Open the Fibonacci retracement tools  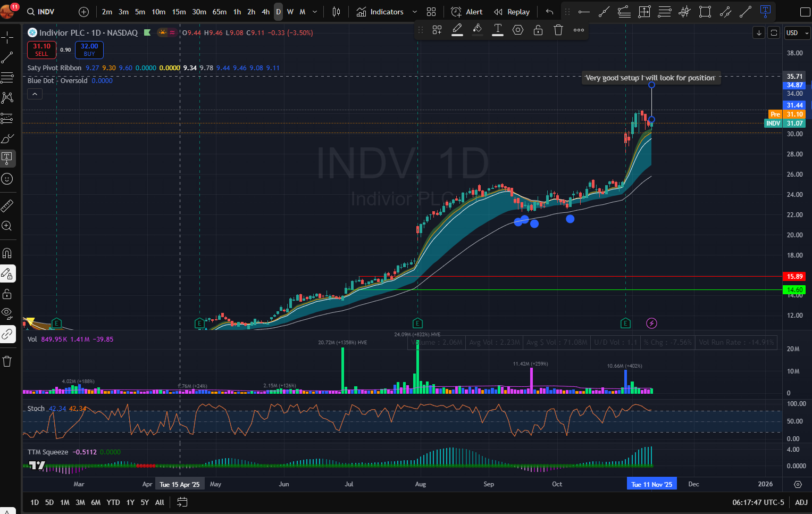coord(7,78)
